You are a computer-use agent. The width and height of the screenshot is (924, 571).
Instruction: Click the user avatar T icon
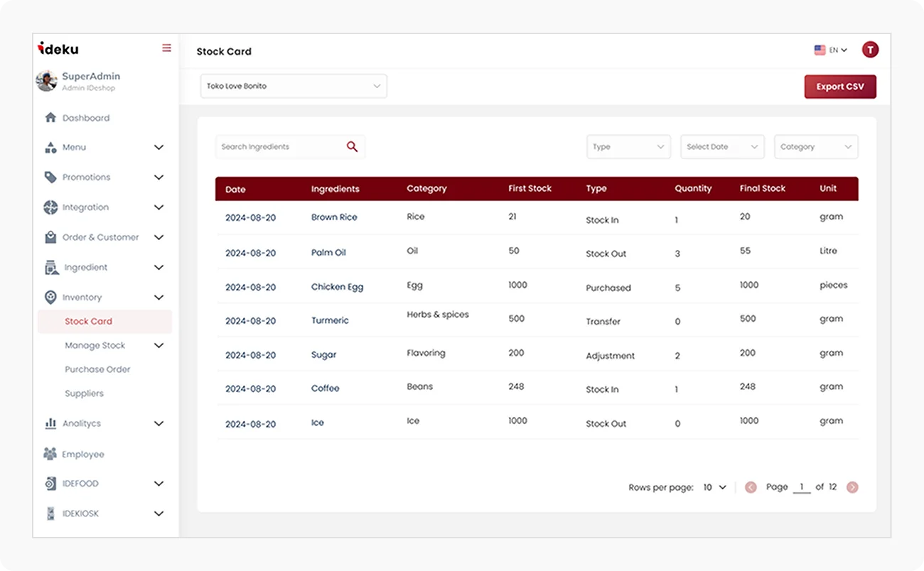click(x=870, y=50)
